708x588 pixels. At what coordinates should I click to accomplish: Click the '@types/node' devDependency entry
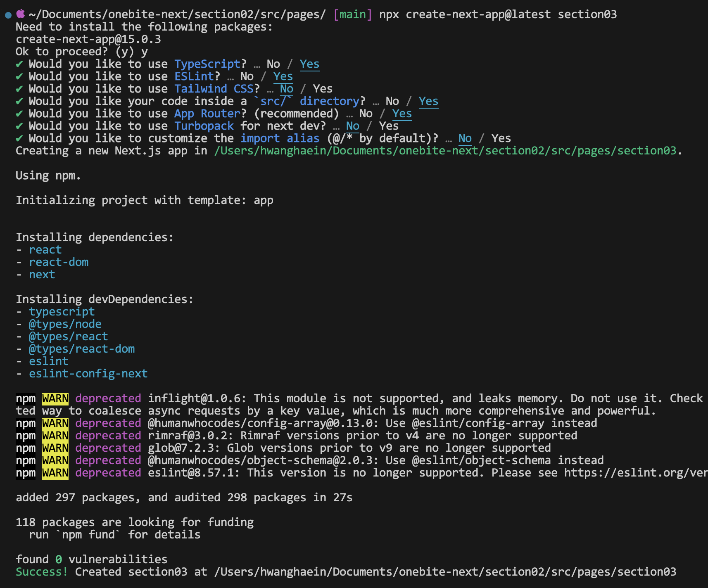coord(65,325)
